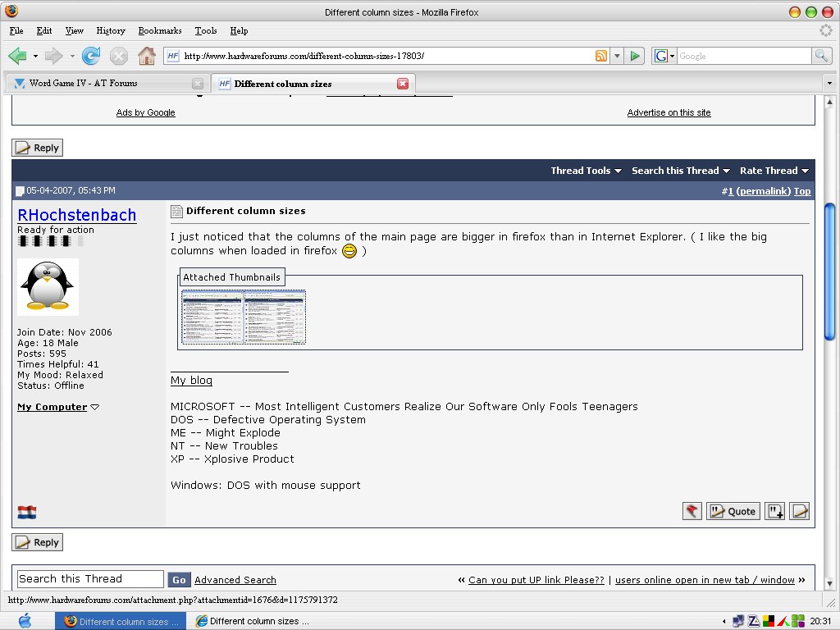Image resolution: width=840 pixels, height=630 pixels.
Task: Open the Google search engine selector
Action: tap(664, 56)
